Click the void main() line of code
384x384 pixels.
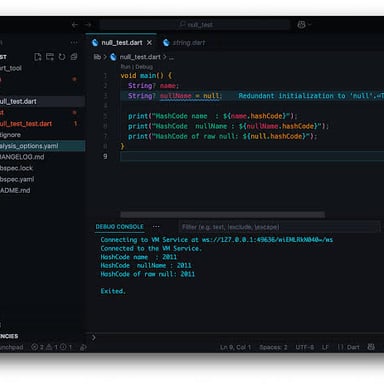pos(146,76)
